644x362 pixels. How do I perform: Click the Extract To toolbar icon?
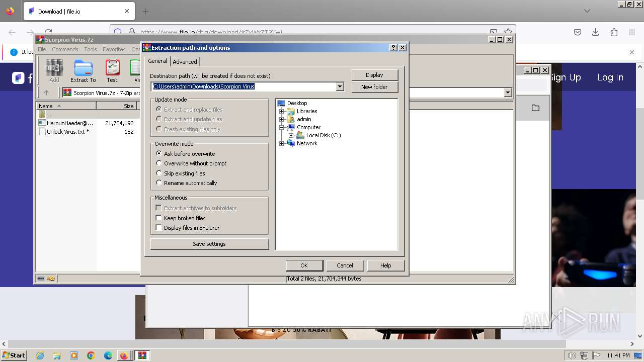point(83,71)
